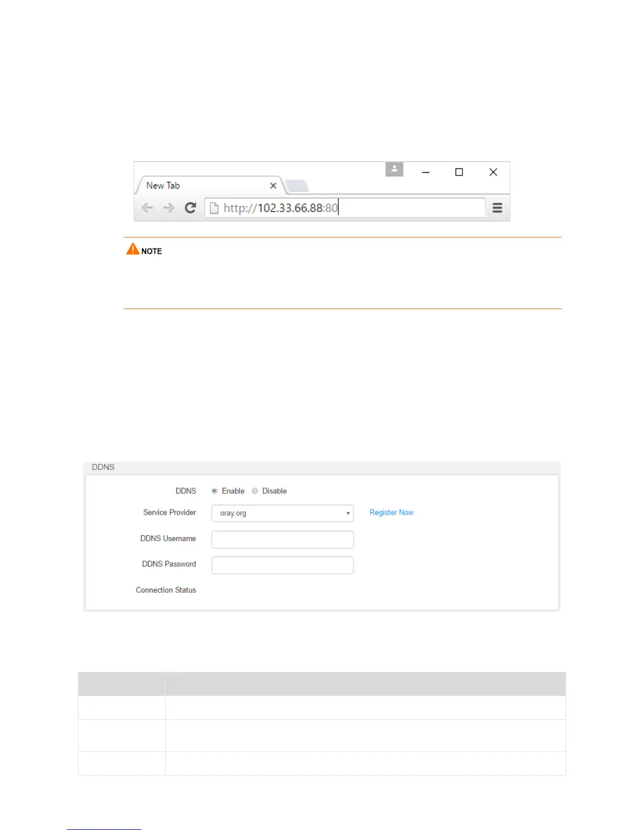
Task: Close the browser window
Action: point(493,172)
